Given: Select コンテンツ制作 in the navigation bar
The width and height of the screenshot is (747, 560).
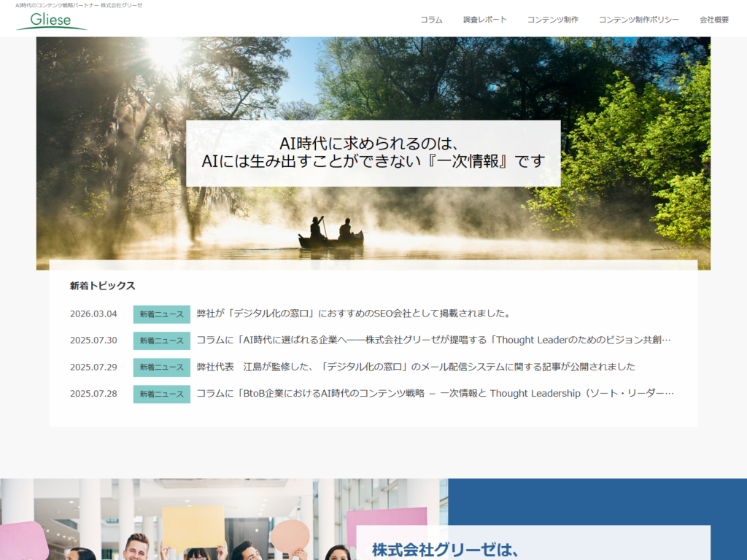Looking at the screenshot, I should pyautogui.click(x=552, y=20).
